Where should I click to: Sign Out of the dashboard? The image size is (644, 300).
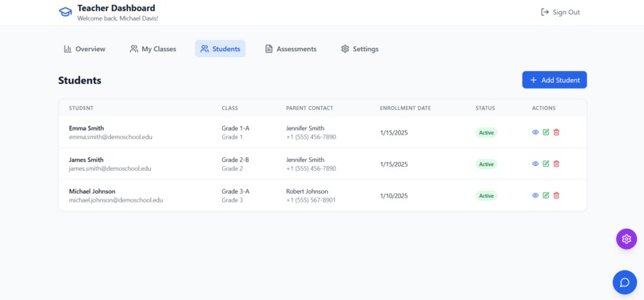pyautogui.click(x=561, y=12)
